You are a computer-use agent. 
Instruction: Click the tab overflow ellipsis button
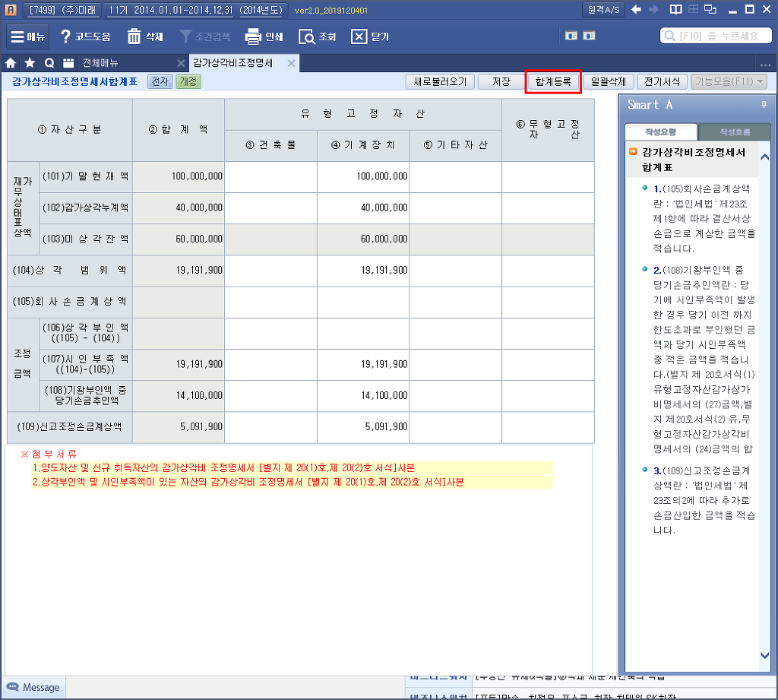[765, 65]
